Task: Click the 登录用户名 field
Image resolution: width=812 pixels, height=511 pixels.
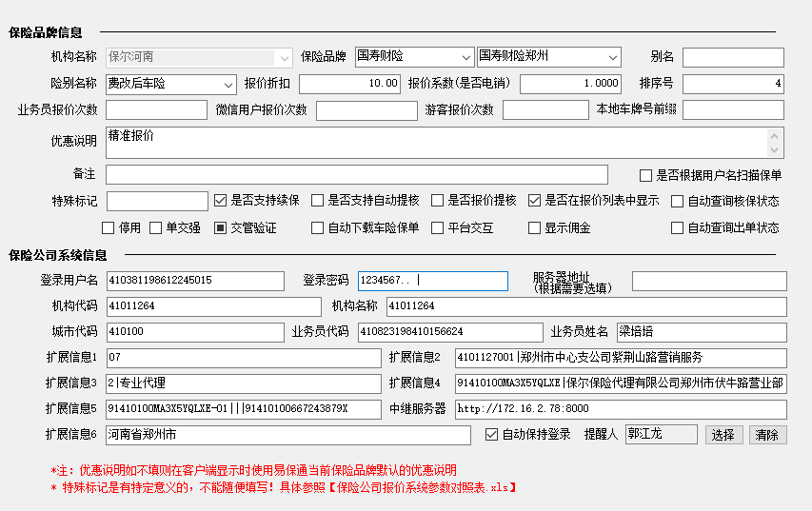Action: [x=195, y=281]
